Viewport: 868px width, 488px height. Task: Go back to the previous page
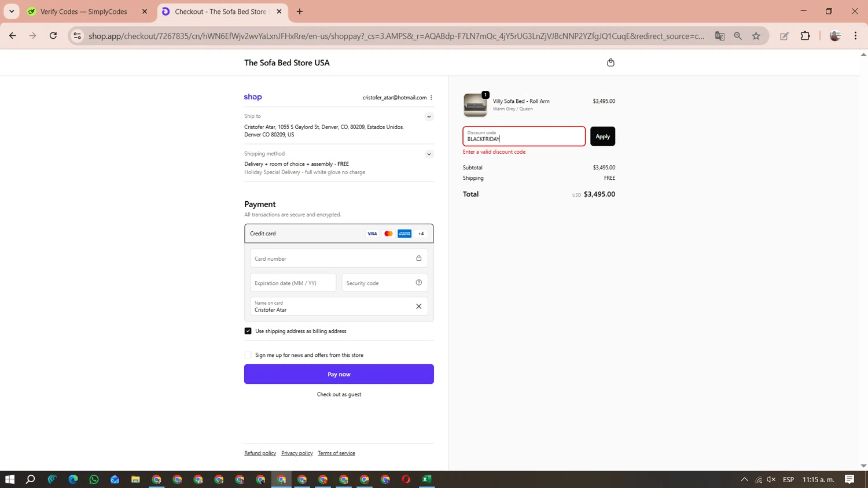(x=13, y=36)
